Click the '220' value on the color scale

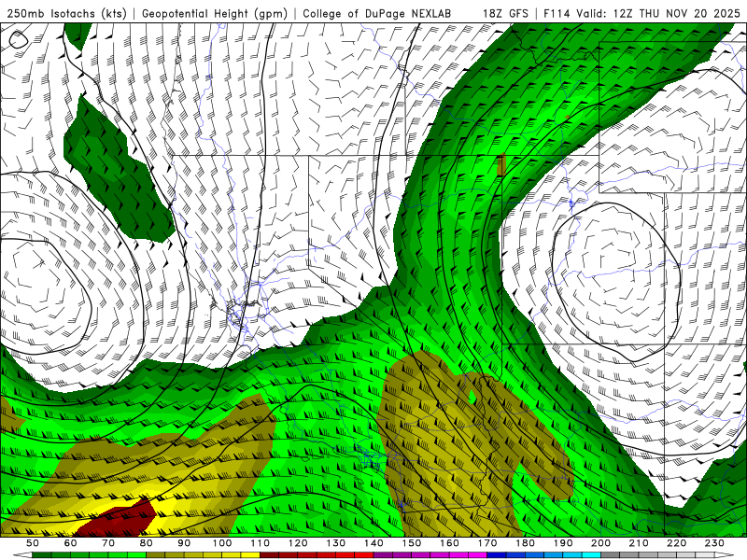676,543
